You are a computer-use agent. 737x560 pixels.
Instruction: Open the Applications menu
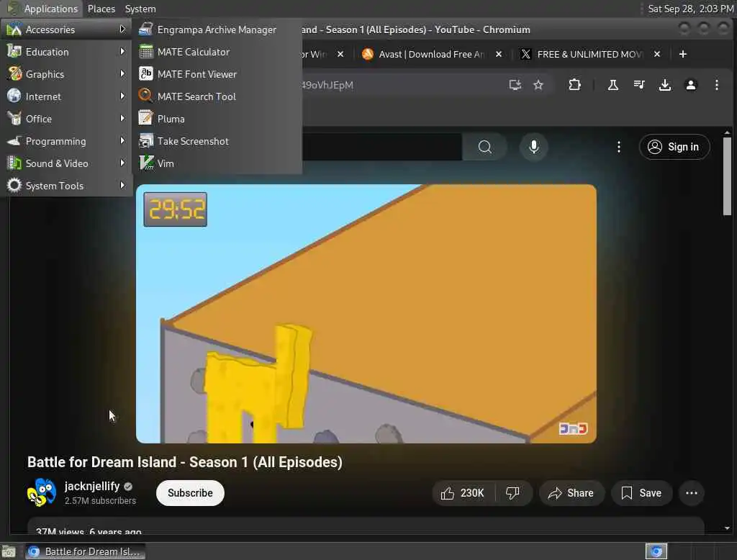[x=42, y=9]
